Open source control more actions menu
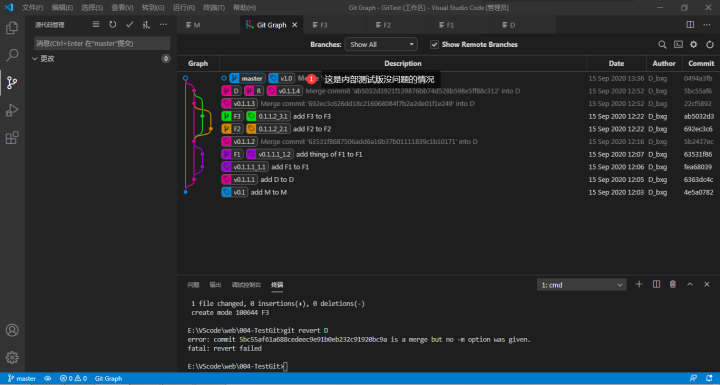The height and width of the screenshot is (385, 720). 163,25
